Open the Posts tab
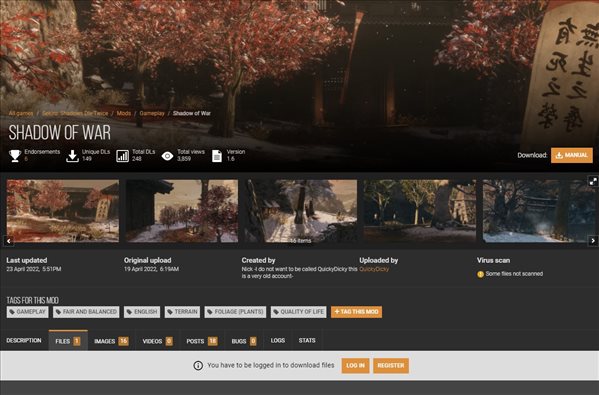The width and height of the screenshot is (599, 395). [x=202, y=341]
